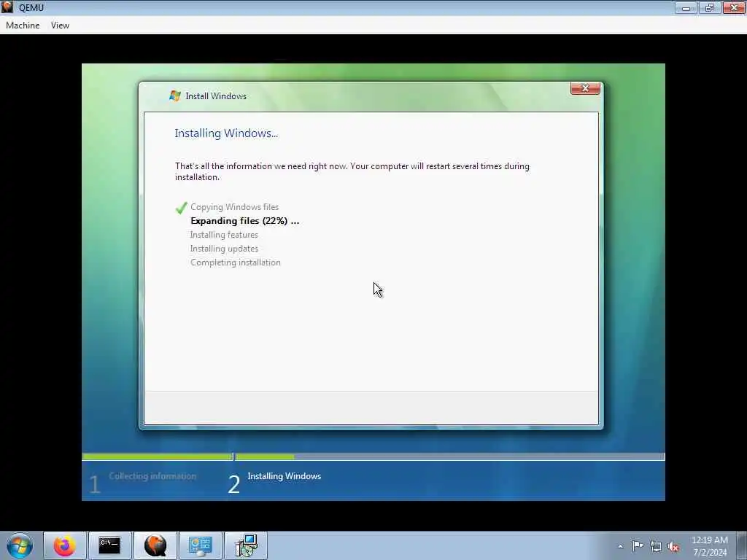Image resolution: width=747 pixels, height=560 pixels.
Task: Click the QEMU icon in the title bar
Action: pyautogui.click(x=7, y=7)
